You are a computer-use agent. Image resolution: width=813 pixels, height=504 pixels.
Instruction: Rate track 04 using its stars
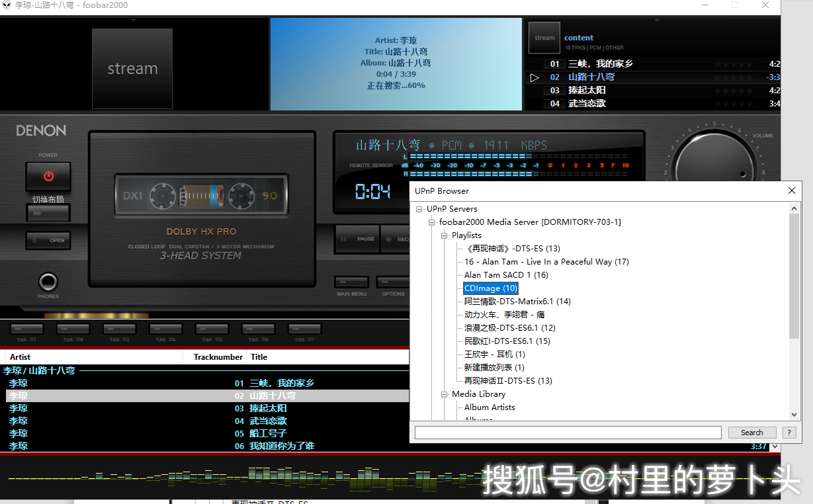pos(733,104)
